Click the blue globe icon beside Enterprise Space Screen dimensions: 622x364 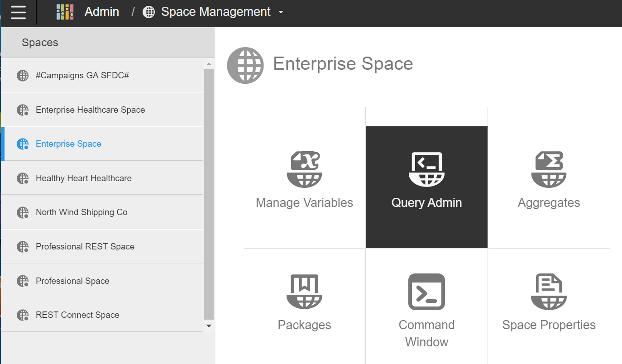pos(23,144)
